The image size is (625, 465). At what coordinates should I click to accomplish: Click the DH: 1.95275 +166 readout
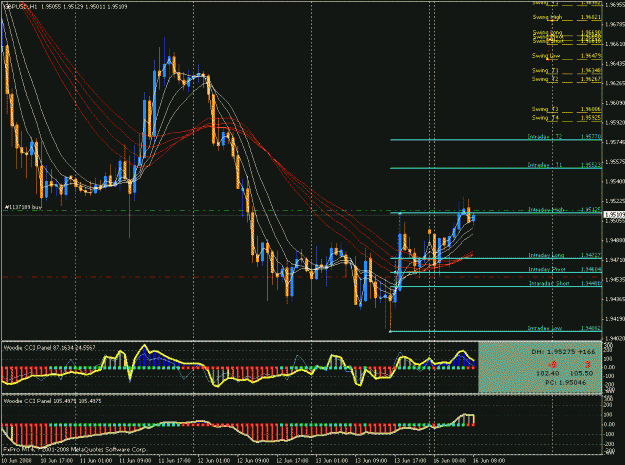(x=563, y=352)
